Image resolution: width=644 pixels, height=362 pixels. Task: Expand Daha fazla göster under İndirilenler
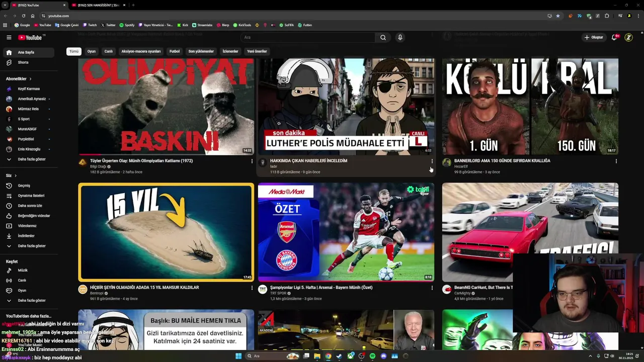pyautogui.click(x=28, y=246)
